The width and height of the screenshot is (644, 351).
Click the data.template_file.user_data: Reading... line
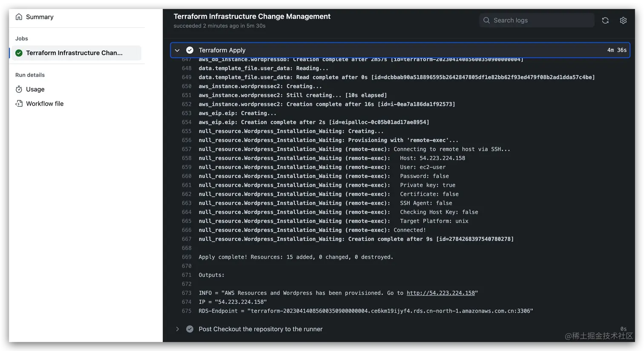263,68
